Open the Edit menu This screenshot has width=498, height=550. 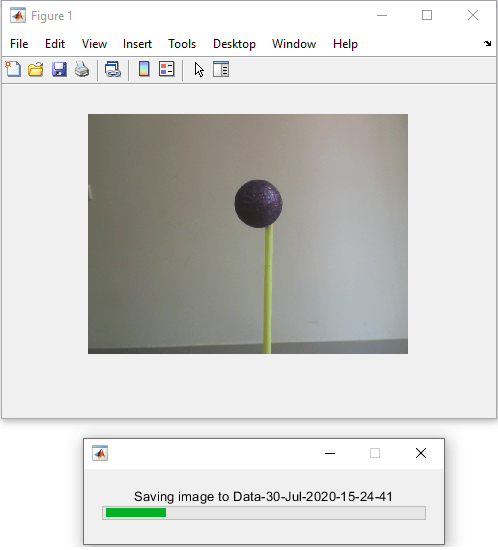[55, 44]
